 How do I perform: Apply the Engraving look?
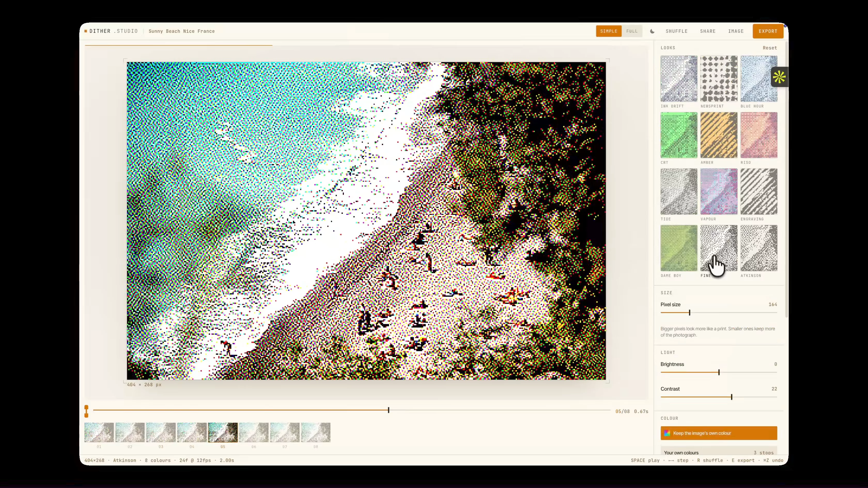(759, 192)
